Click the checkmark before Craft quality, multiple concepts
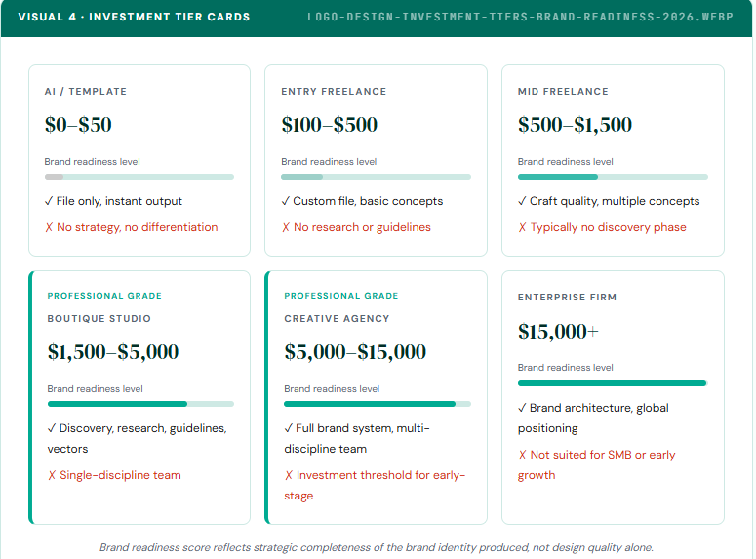Viewport: 756px width, 559px height. pyautogui.click(x=522, y=201)
